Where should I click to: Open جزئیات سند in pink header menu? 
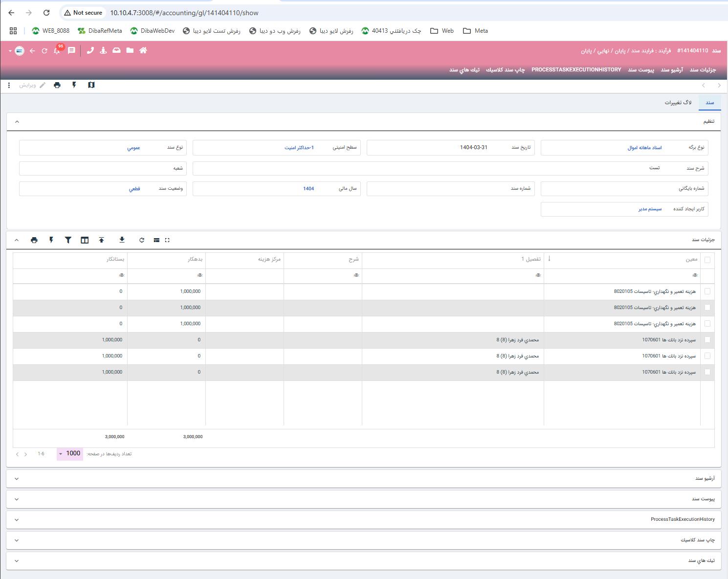[x=703, y=70]
